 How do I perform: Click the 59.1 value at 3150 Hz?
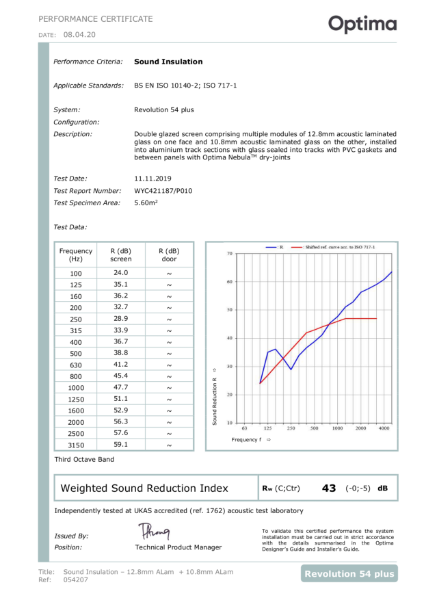point(121,445)
